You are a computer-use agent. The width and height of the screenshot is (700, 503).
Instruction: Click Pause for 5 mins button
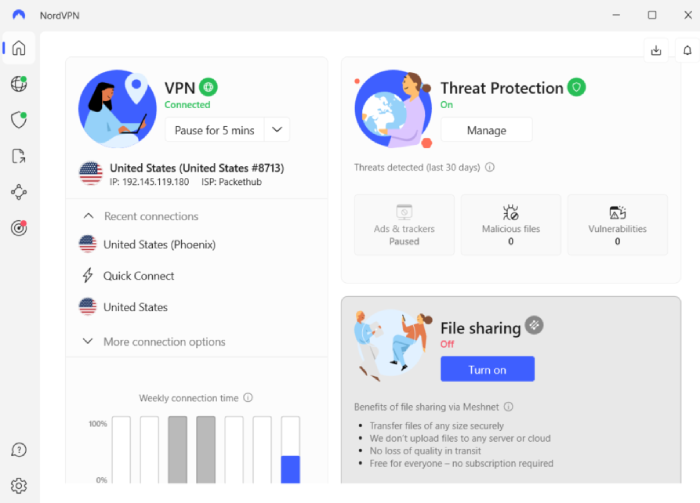pos(215,130)
